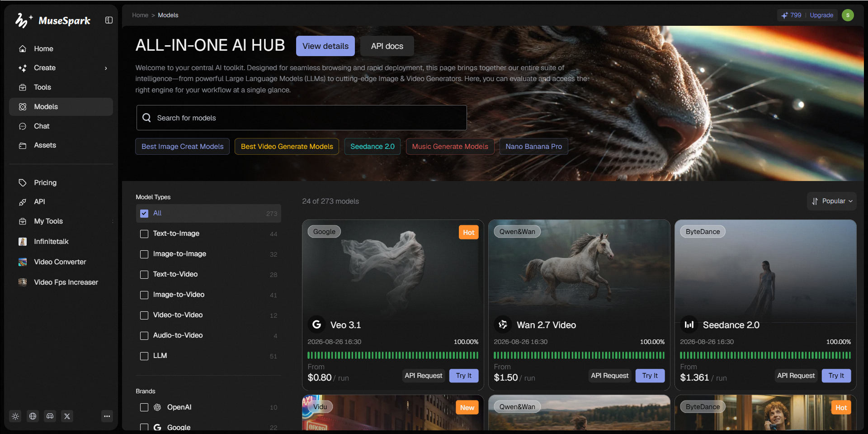Viewport: 868px width, 434px height.
Task: Click the Assets folder icon
Action: click(x=23, y=145)
